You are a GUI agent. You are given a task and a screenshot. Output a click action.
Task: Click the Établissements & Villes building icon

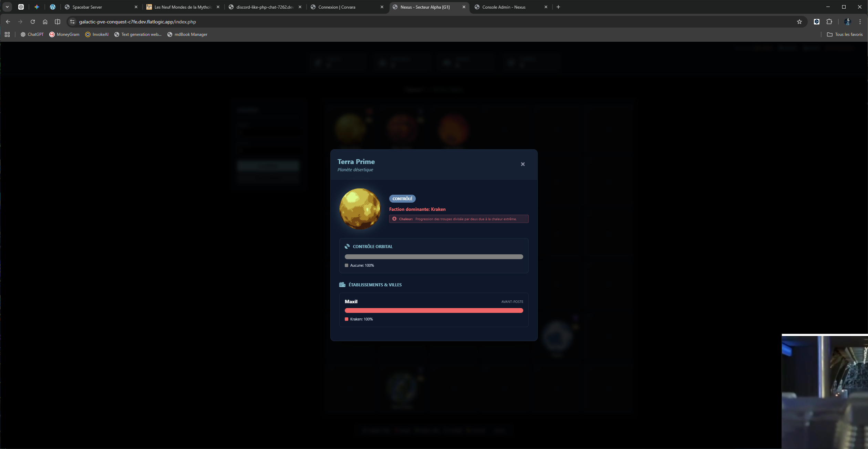pos(342,285)
